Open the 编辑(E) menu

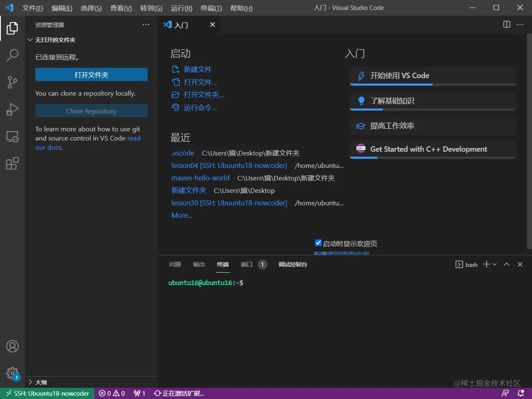tap(62, 8)
